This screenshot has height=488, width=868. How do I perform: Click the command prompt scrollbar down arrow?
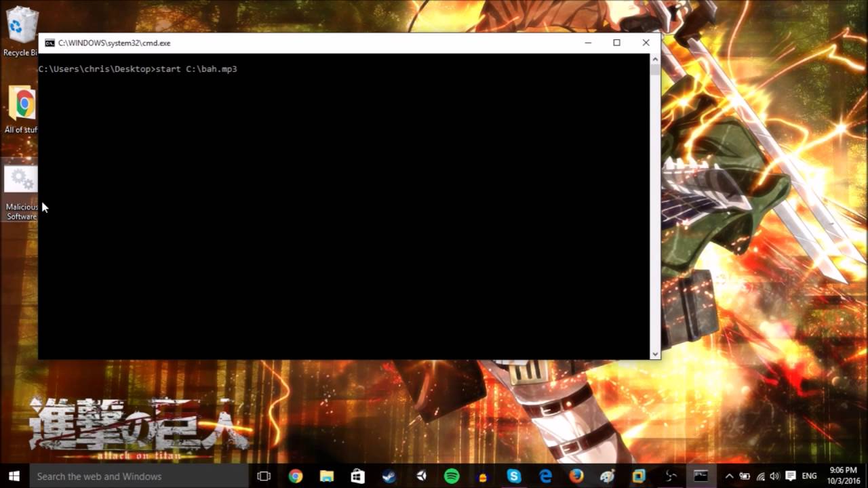click(654, 354)
